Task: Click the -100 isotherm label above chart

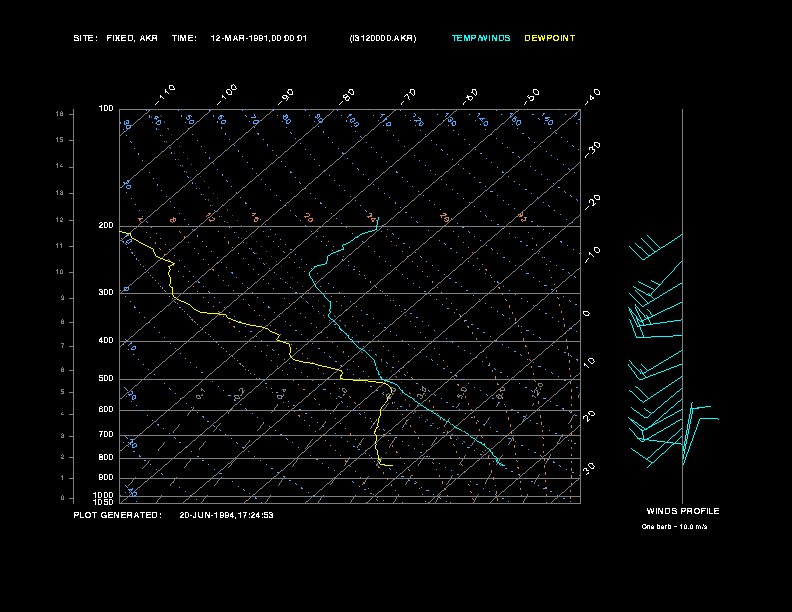Action: [227, 94]
